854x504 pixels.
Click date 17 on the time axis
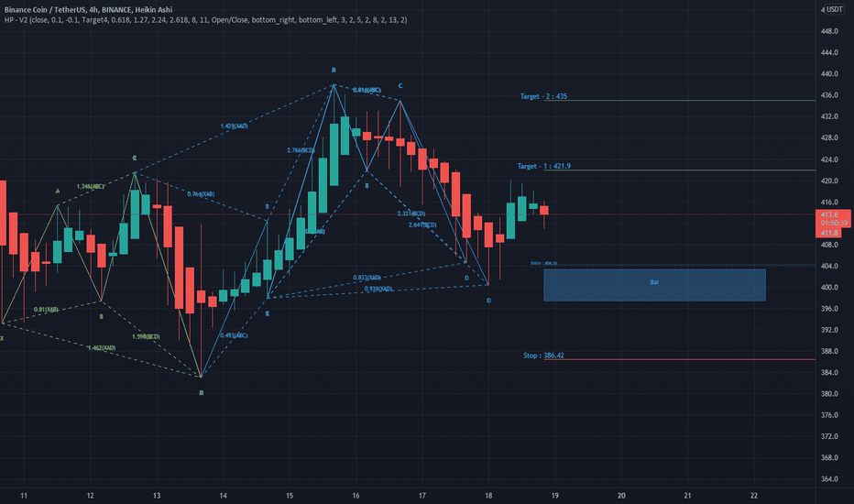click(422, 496)
